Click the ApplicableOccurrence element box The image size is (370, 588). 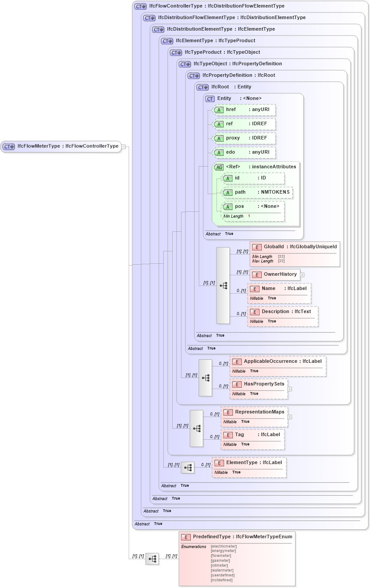tap(278, 366)
